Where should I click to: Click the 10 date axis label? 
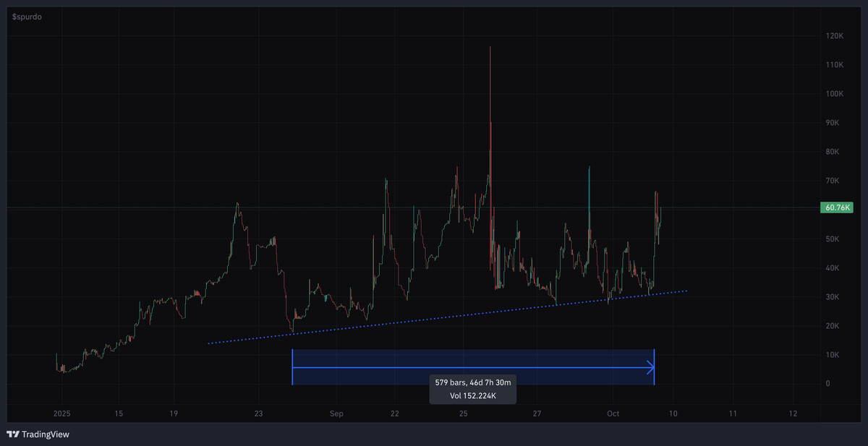coord(673,414)
